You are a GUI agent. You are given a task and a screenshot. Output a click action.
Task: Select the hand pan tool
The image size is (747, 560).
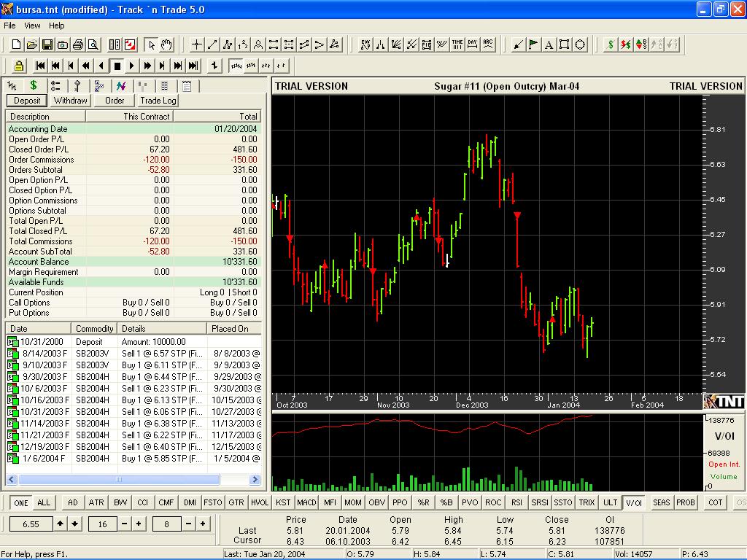click(166, 44)
